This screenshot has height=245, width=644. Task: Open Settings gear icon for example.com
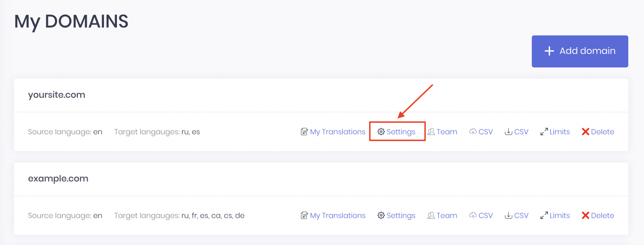pos(381,215)
